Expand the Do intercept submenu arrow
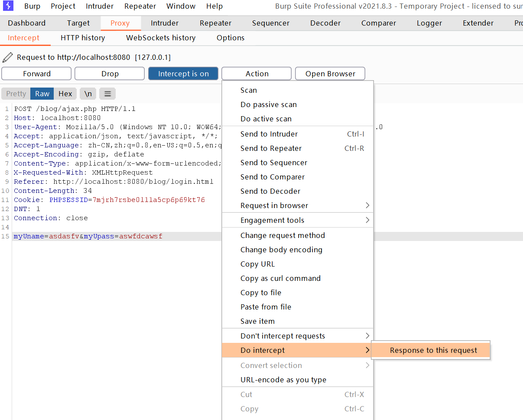 (367, 350)
